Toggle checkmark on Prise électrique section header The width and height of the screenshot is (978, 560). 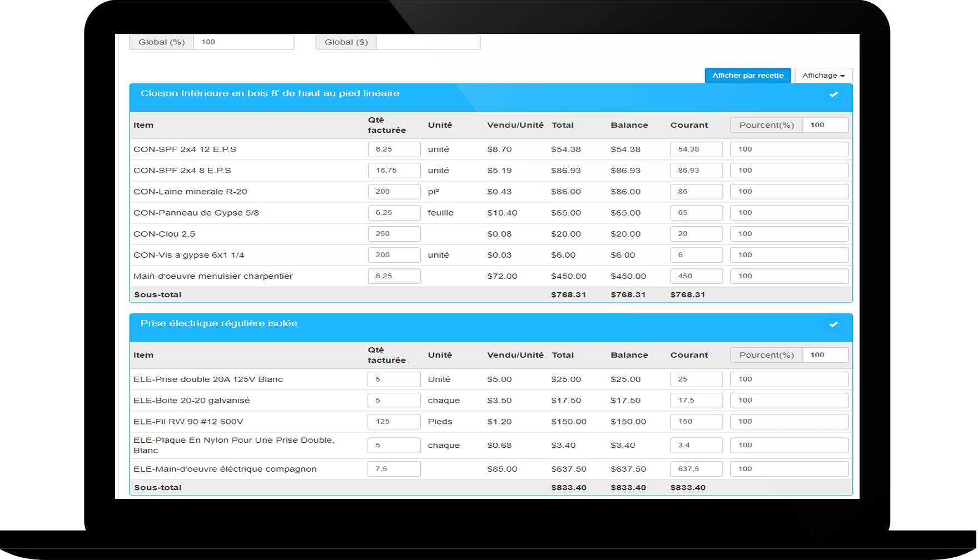833,324
